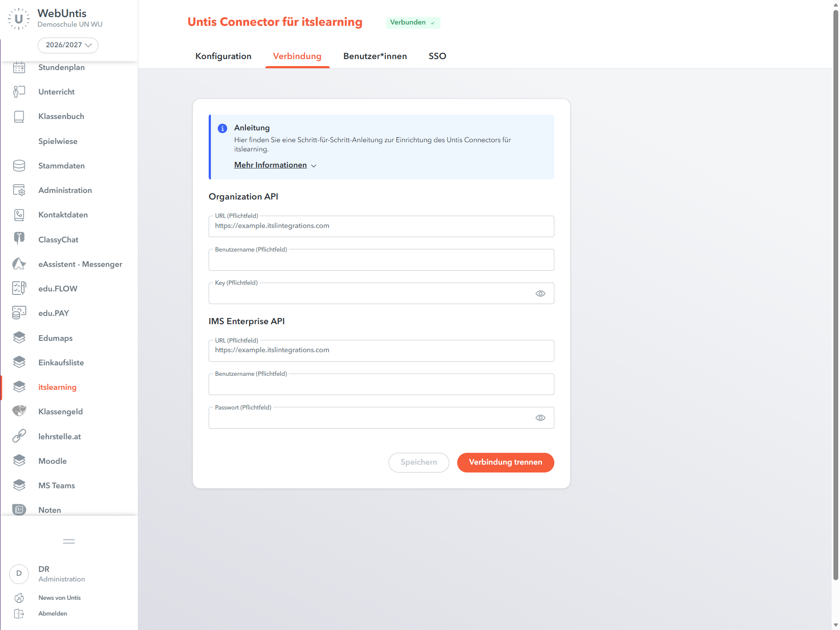Screen dimensions: 840x630
Task: Switch to the Konfiguration tab
Action: 223,56
